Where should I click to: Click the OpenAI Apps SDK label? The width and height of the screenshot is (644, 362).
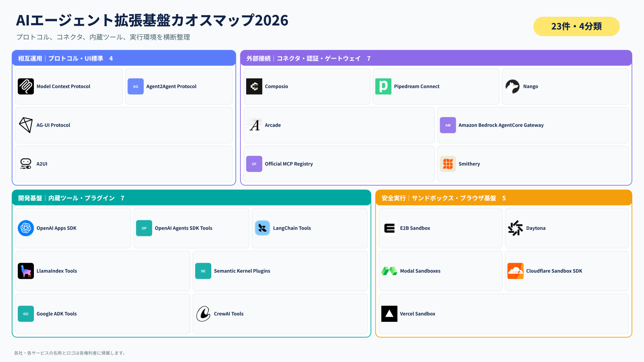(56, 228)
